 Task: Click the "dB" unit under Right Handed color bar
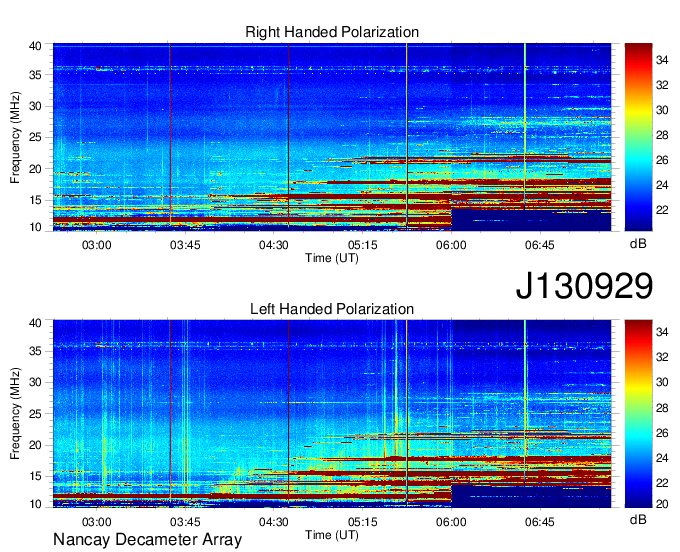click(638, 244)
